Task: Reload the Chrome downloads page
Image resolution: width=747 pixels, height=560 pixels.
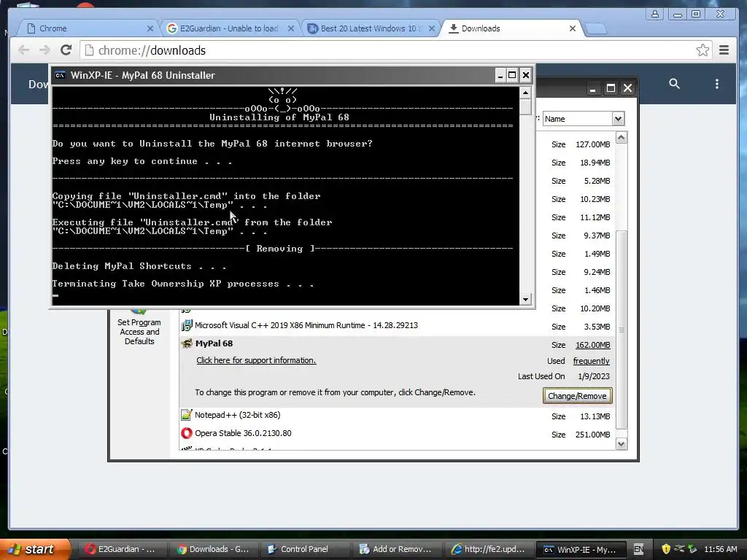Action: coord(66,50)
